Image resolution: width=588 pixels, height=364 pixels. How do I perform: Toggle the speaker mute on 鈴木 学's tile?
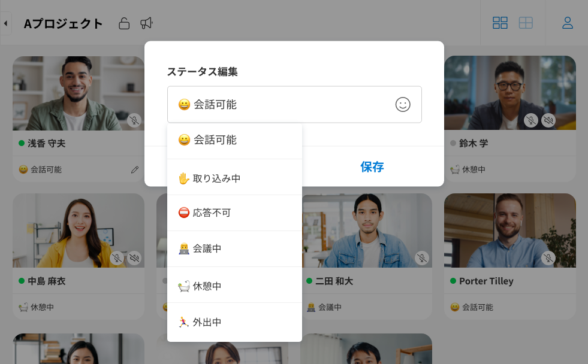pos(548,120)
